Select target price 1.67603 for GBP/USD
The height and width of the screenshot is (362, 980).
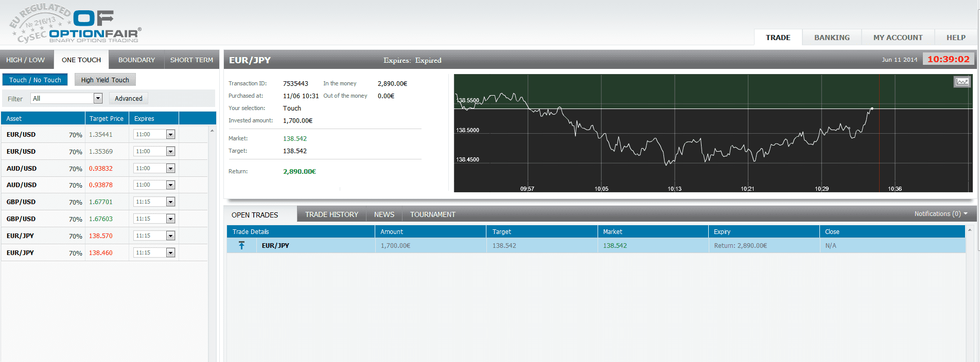tap(101, 219)
